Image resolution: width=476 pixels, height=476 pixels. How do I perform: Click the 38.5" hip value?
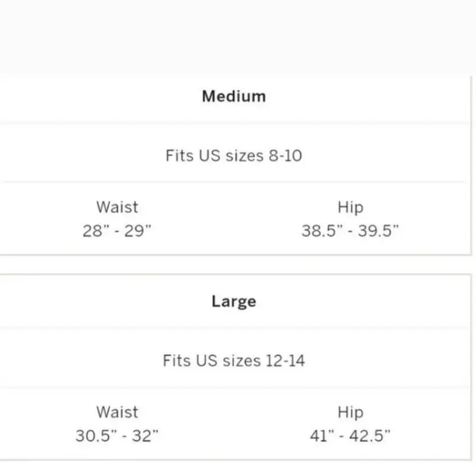coord(322,231)
